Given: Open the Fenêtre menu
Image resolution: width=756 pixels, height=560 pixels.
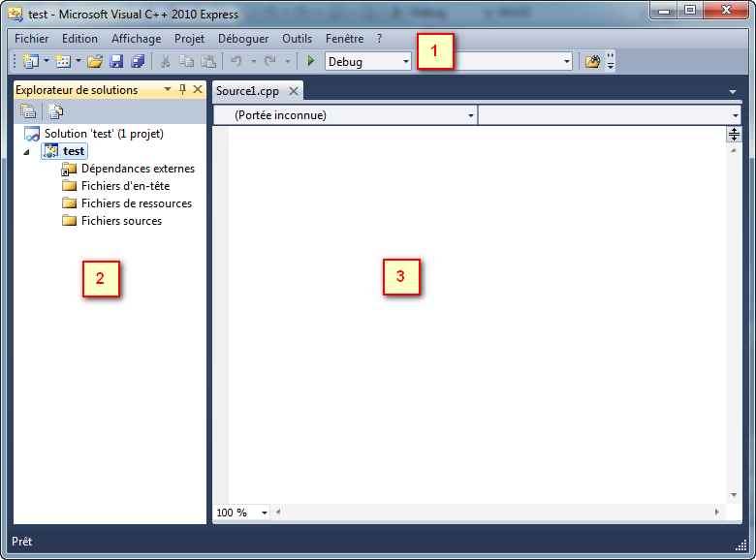Looking at the screenshot, I should (x=344, y=39).
